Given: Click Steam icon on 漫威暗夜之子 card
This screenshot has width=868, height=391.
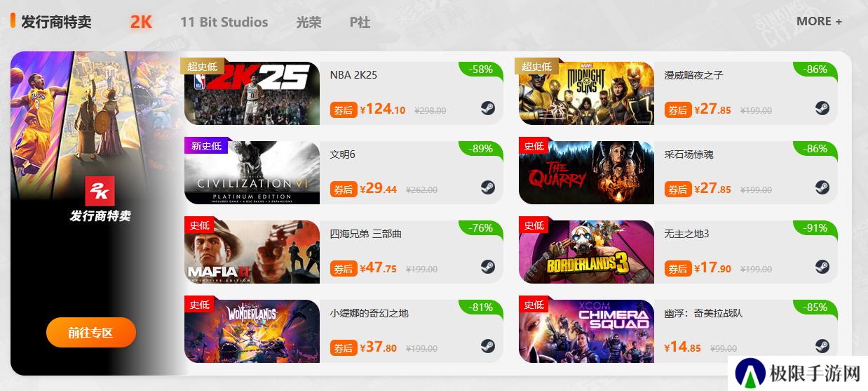Looking at the screenshot, I should [x=822, y=108].
